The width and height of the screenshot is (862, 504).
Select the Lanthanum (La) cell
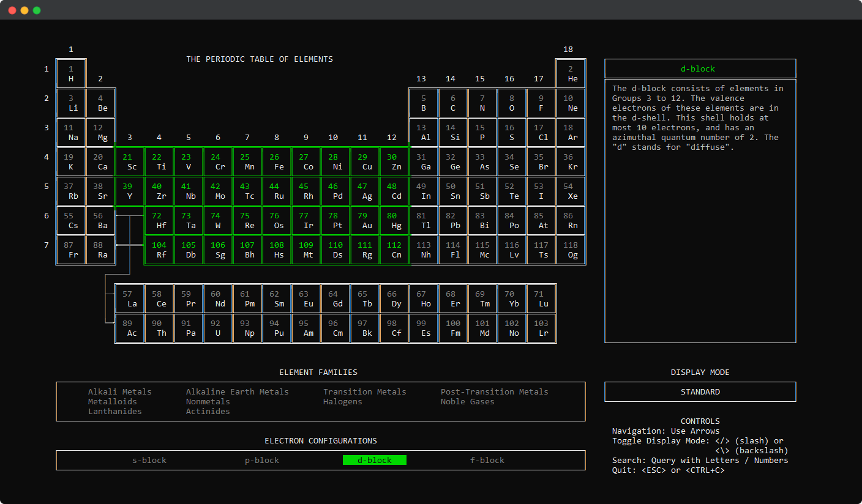tap(130, 298)
